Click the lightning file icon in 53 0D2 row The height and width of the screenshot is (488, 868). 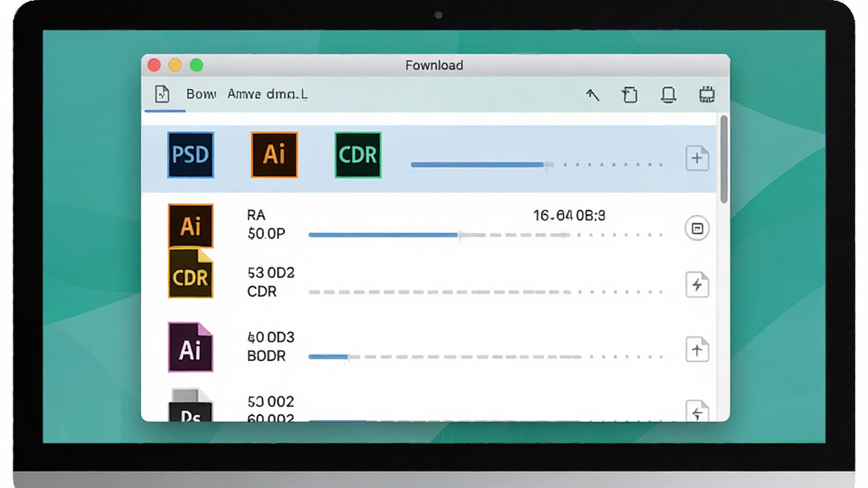[x=697, y=285]
